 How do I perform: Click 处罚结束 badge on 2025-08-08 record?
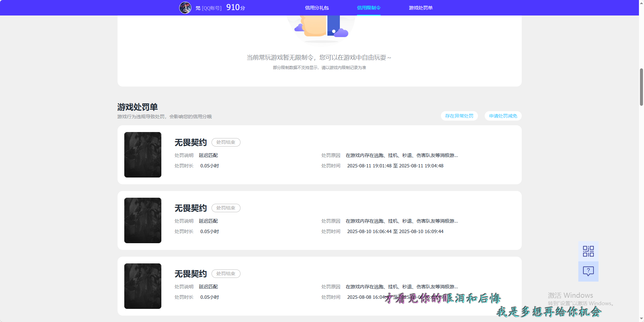tap(226, 274)
